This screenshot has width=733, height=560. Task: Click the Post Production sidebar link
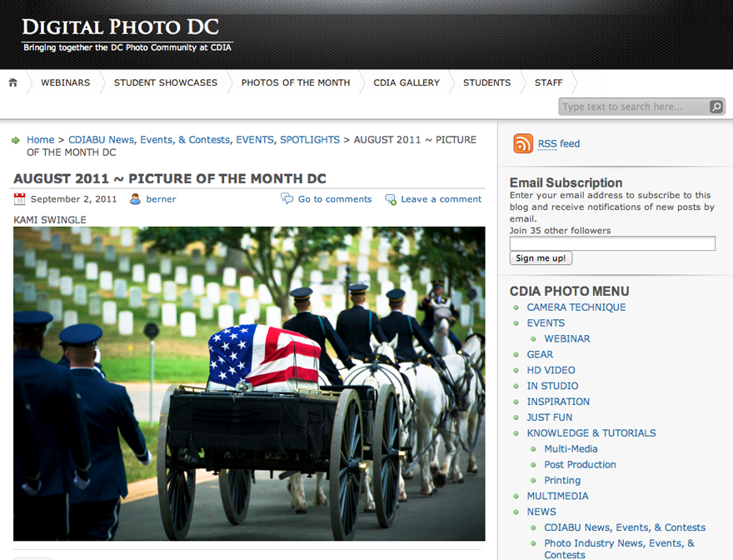(580, 464)
